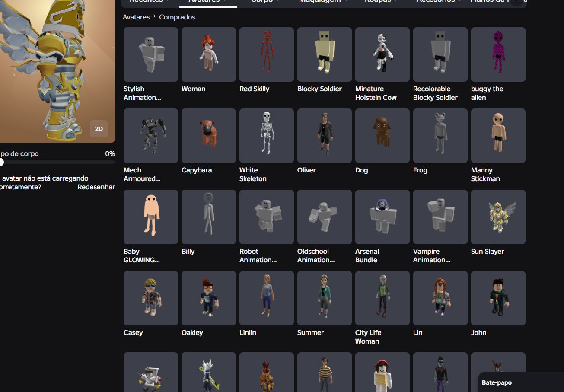This screenshot has width=564, height=392.
Task: Open the Bate-papo chat panel
Action: pyautogui.click(x=521, y=382)
